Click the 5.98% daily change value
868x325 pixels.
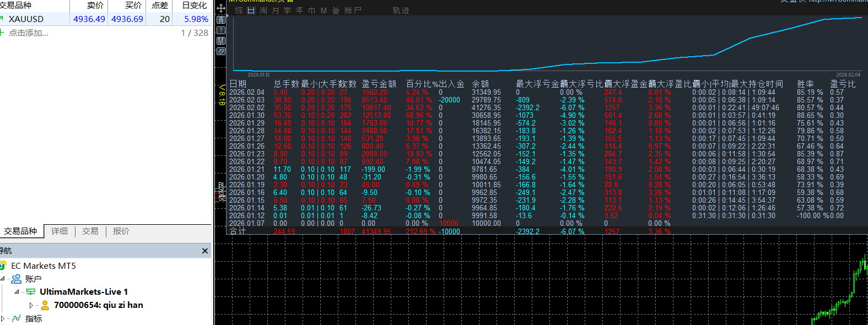[x=196, y=19]
